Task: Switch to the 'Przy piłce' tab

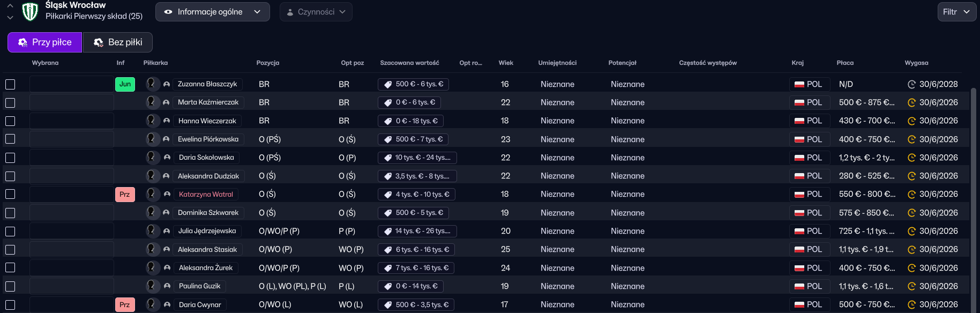Action: click(x=45, y=42)
